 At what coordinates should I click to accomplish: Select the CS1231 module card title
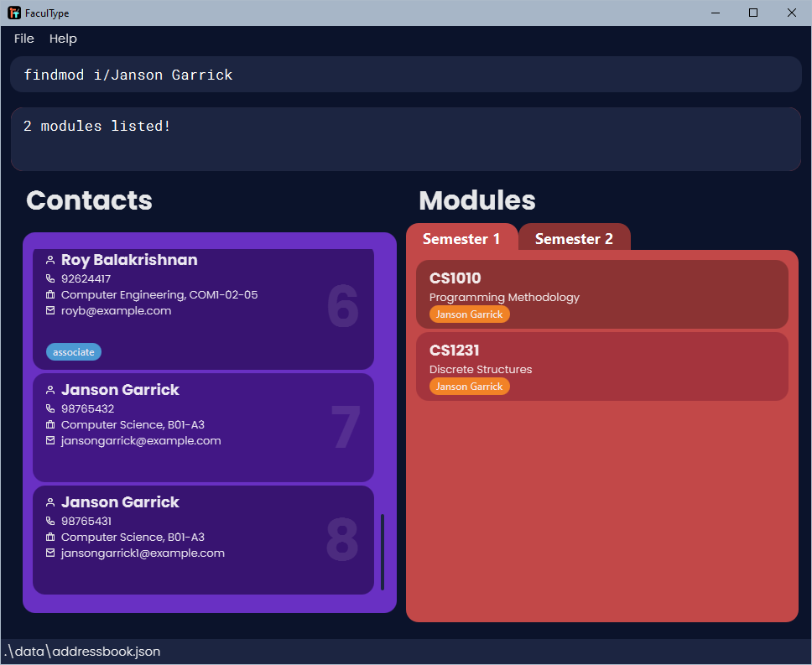[x=454, y=351]
